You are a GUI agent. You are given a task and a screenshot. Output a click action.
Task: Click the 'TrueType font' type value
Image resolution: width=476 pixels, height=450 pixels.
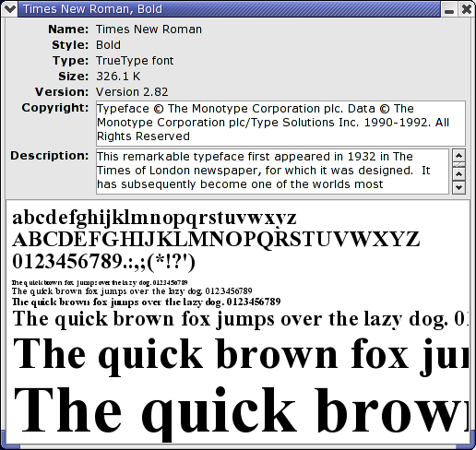pyautogui.click(x=135, y=61)
